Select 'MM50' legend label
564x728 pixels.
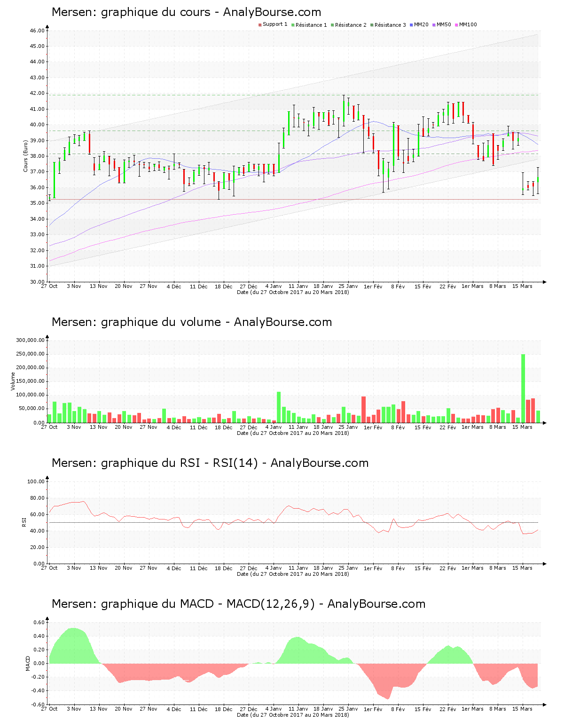tap(444, 24)
